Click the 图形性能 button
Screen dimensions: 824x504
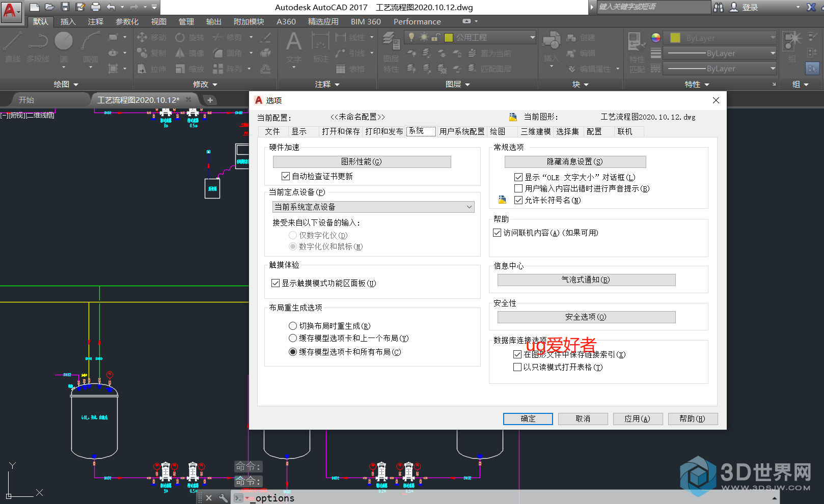click(x=362, y=161)
